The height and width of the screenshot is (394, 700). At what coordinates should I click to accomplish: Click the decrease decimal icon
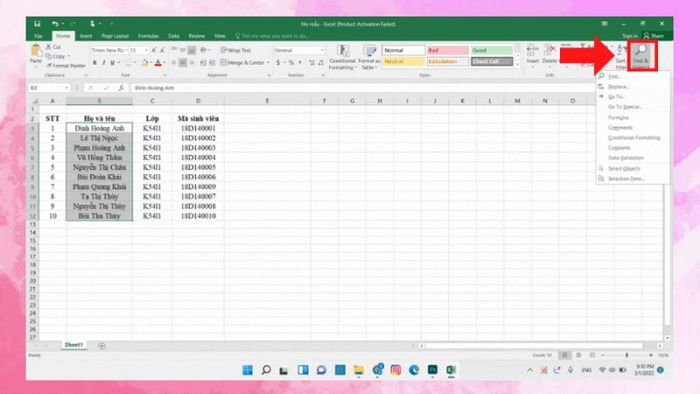(321, 63)
